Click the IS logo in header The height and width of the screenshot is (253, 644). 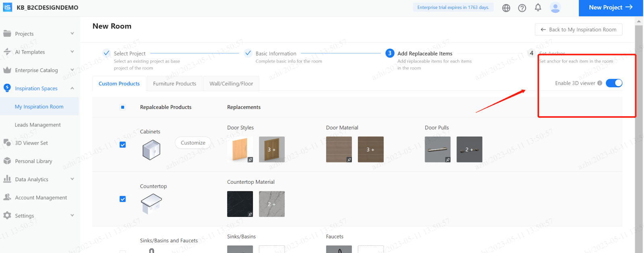(x=8, y=7)
